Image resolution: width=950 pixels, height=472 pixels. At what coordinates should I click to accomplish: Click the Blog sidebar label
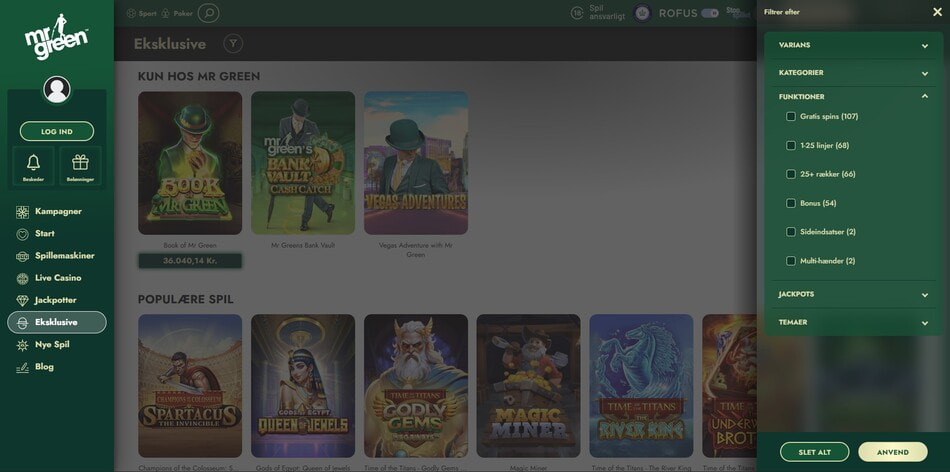44,367
